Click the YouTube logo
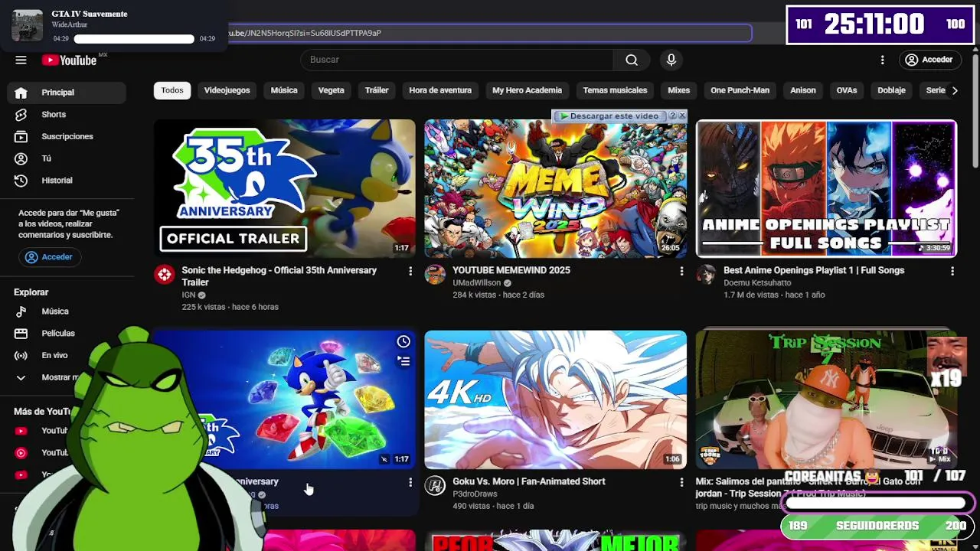This screenshot has height=551, width=980. (69, 60)
